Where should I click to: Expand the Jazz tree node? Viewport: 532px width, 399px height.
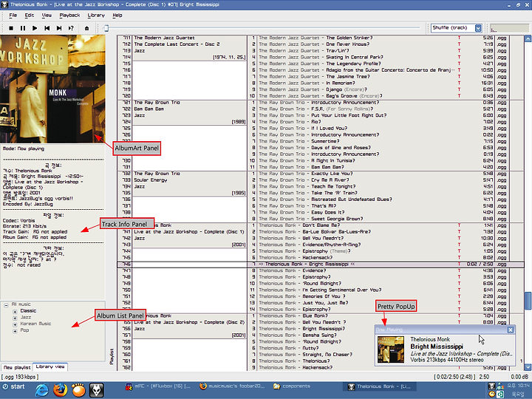pyautogui.click(x=15, y=318)
